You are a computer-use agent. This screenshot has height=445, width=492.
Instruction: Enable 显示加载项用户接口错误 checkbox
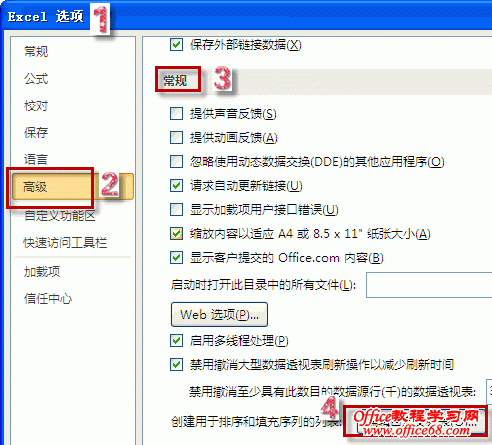click(176, 210)
